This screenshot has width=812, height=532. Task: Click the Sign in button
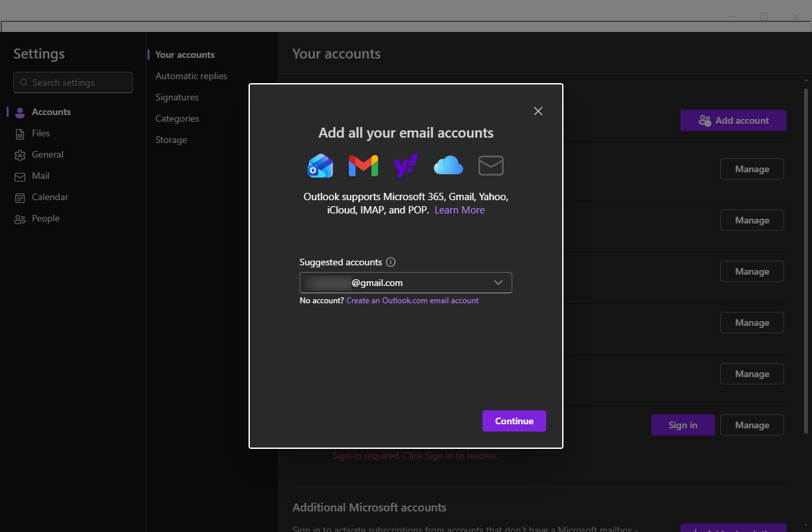click(683, 425)
